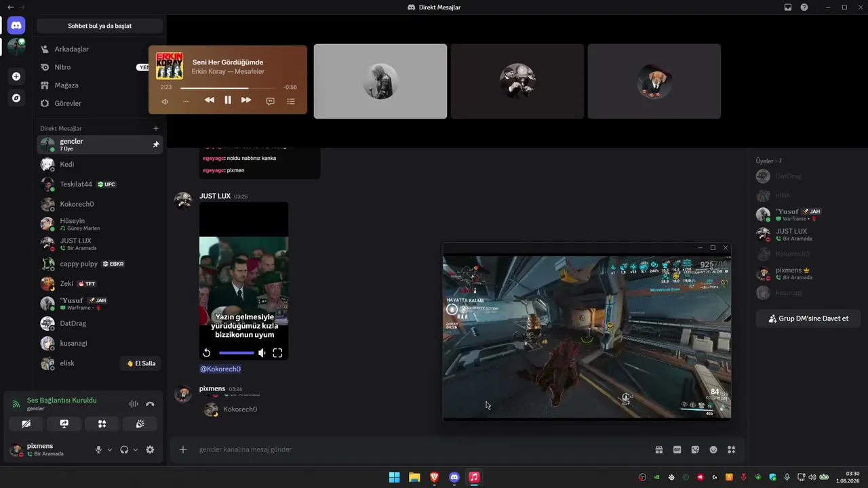Share your screen button

click(64, 424)
